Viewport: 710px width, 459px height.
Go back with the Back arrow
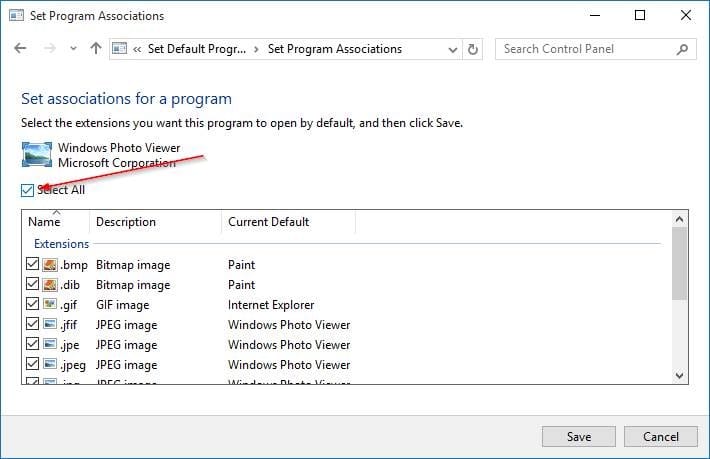pos(20,48)
